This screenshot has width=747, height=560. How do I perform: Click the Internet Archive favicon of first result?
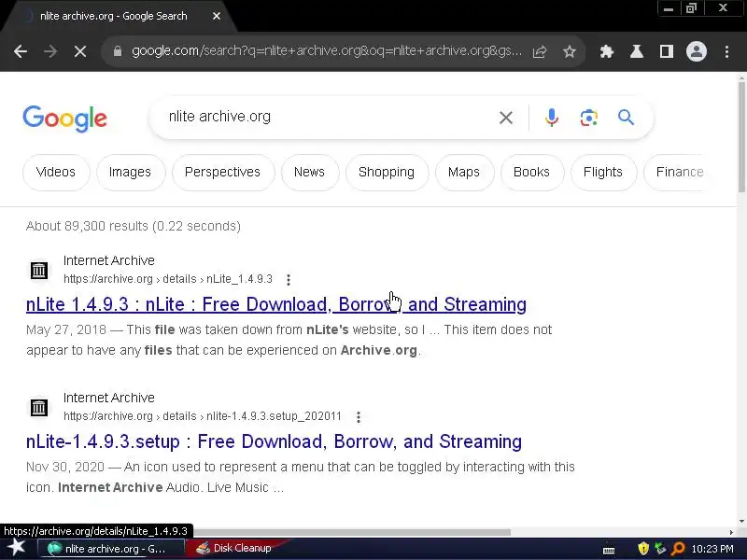point(39,271)
